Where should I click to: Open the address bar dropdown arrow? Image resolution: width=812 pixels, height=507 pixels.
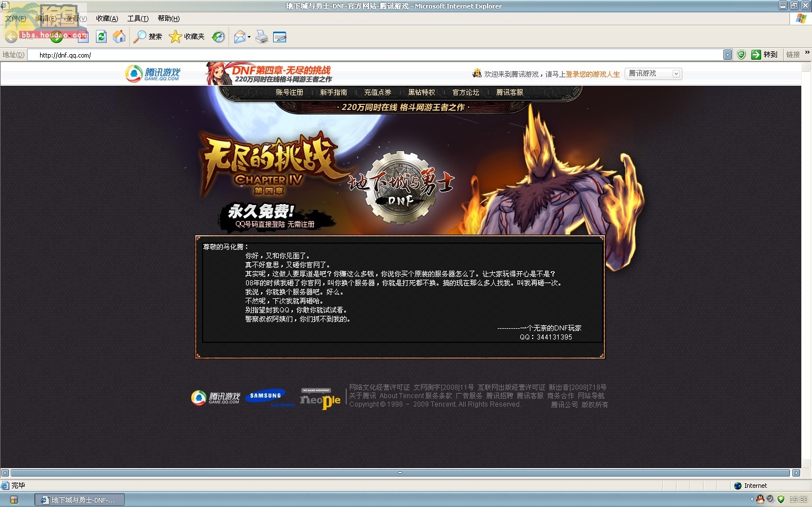[727, 55]
